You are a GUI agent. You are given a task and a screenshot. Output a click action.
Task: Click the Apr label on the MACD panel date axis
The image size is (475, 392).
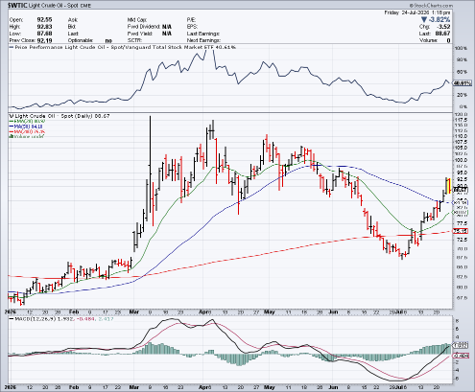click(x=204, y=387)
